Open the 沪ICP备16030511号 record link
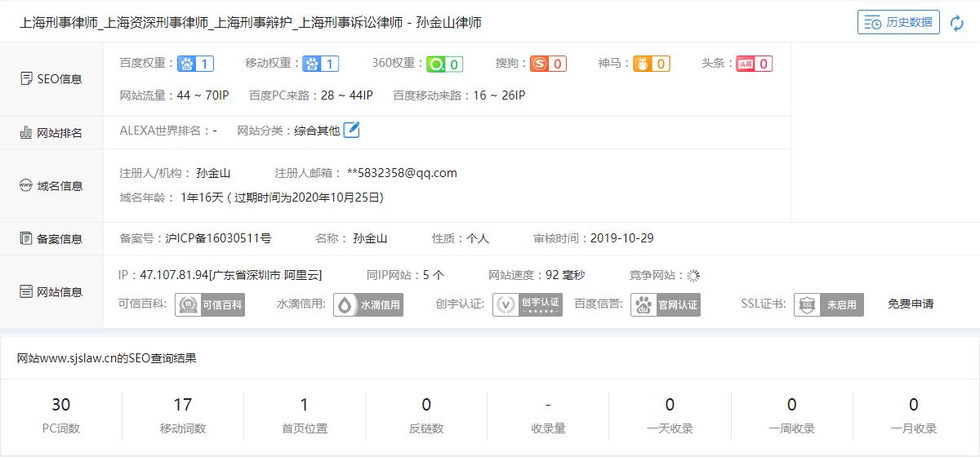The width and height of the screenshot is (980, 457). point(218,238)
